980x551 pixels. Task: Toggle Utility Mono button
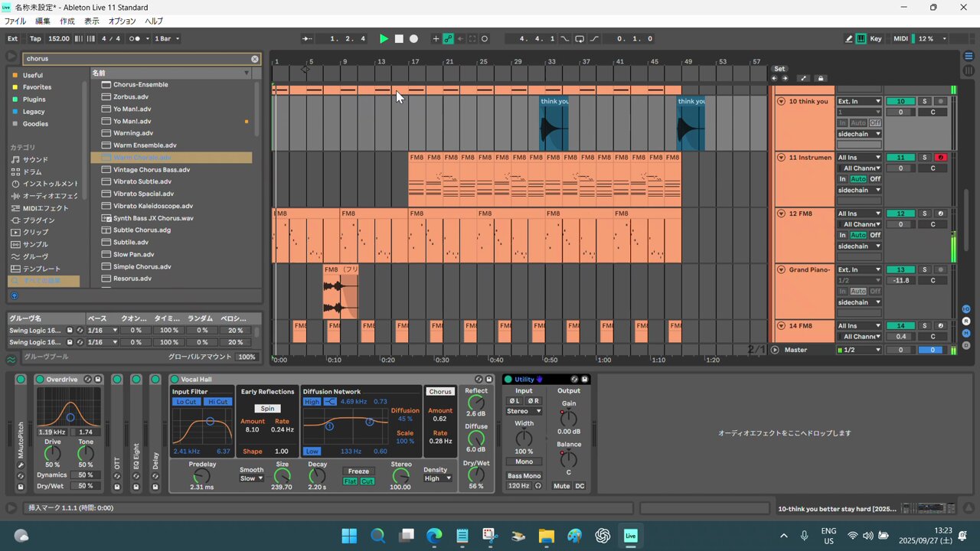coord(524,462)
